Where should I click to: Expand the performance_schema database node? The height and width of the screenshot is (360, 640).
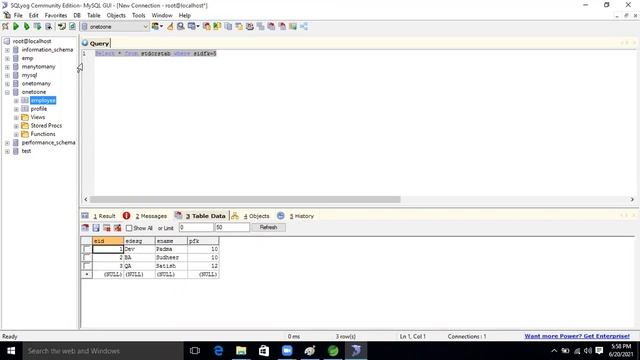7,143
